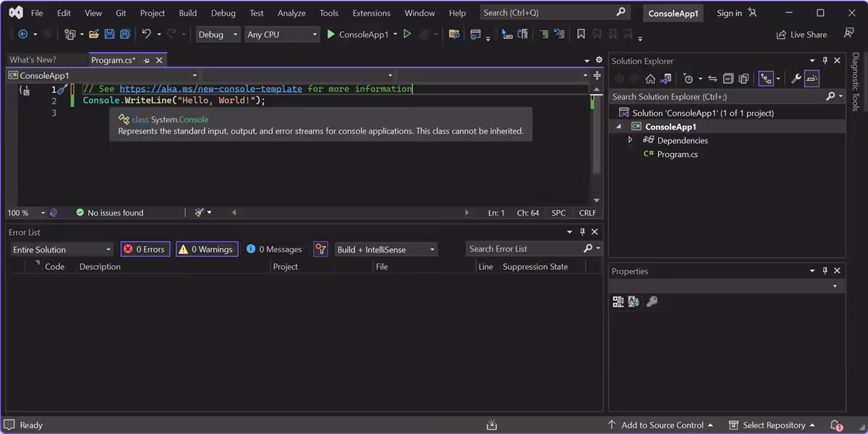This screenshot has height=434, width=868.
Task: Click Add to Source Control
Action: (660, 425)
